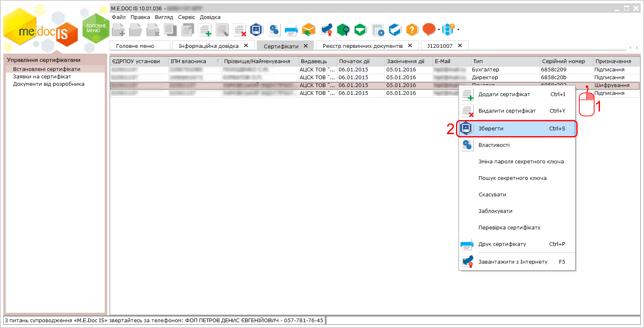The height and width of the screenshot is (328, 644).
Task: Click the add certificate row icon in toolbar
Action: tap(205, 30)
